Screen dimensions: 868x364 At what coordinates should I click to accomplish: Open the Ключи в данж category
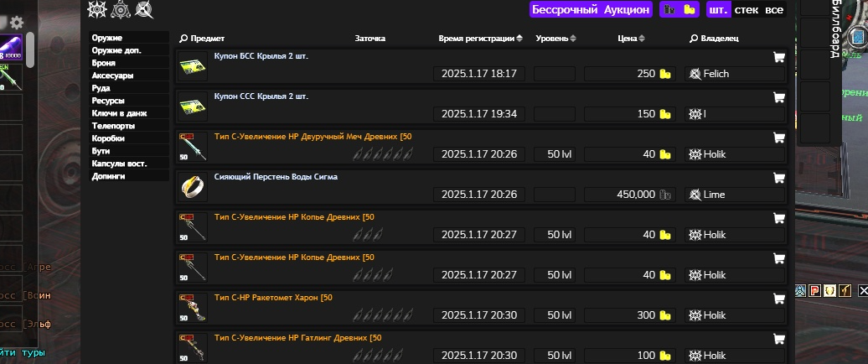(x=130, y=113)
